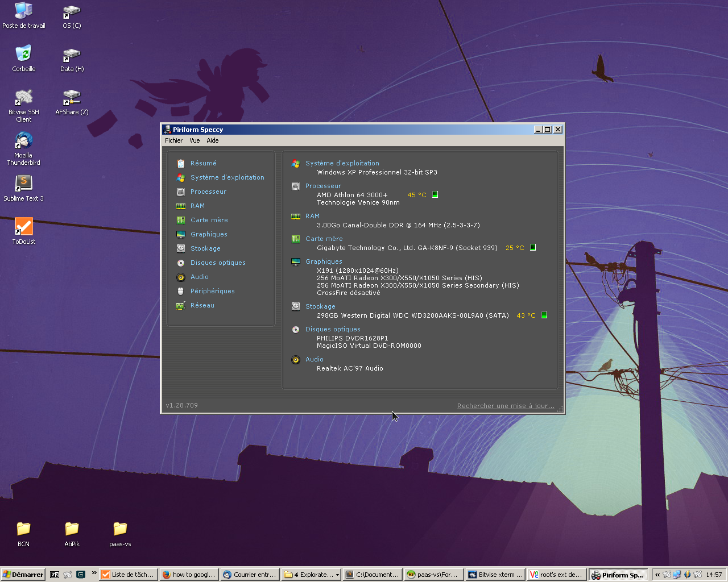Open Système d'exploitation heading in summary
The height and width of the screenshot is (582, 728).
pyautogui.click(x=342, y=163)
